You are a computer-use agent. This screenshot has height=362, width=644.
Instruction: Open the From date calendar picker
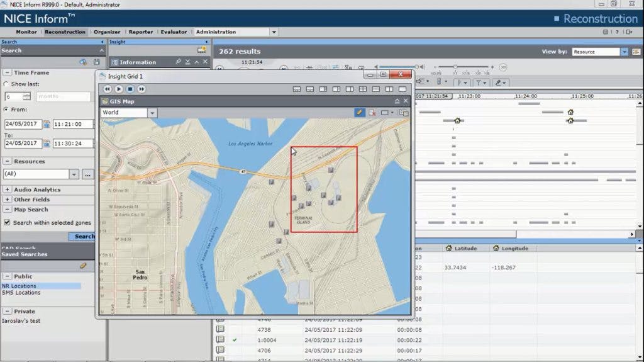(x=47, y=124)
